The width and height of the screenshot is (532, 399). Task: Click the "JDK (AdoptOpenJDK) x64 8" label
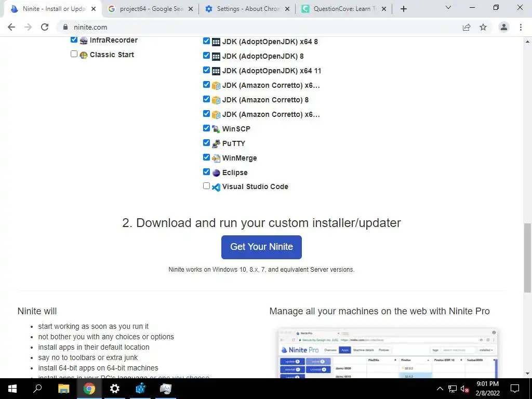point(270,42)
